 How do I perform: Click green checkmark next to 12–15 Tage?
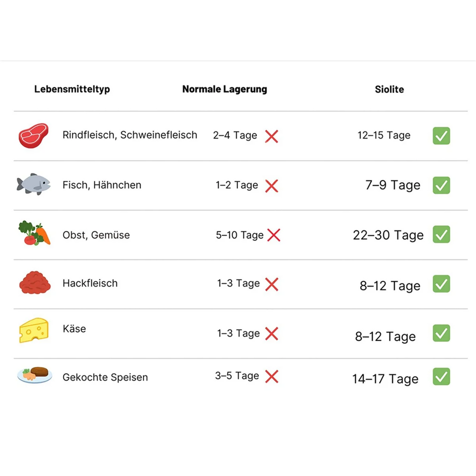coord(441,136)
